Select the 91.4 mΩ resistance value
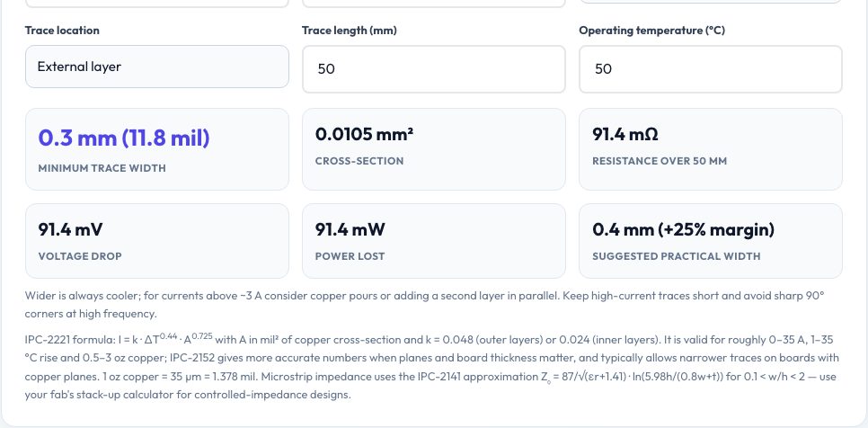The height and width of the screenshot is (428, 868). [625, 134]
